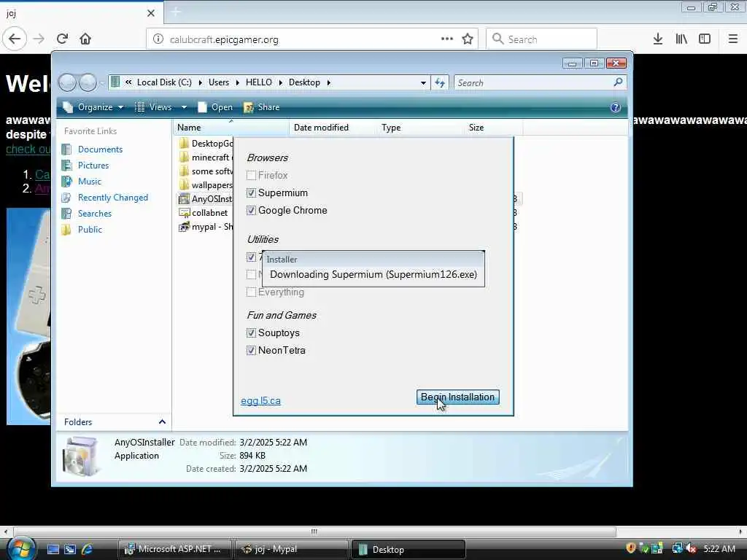Viewport: 747px width, 560px height.
Task: Launch Internet Explorer quick launch icon
Action: [88, 550]
